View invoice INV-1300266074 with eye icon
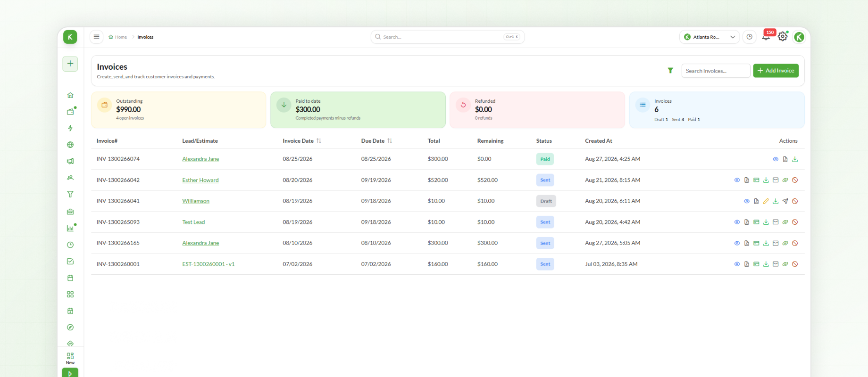The width and height of the screenshot is (868, 377). tap(776, 159)
